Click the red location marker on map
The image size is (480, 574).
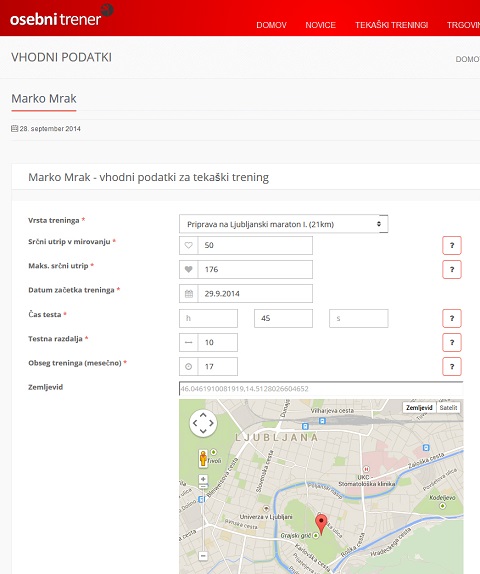(321, 524)
